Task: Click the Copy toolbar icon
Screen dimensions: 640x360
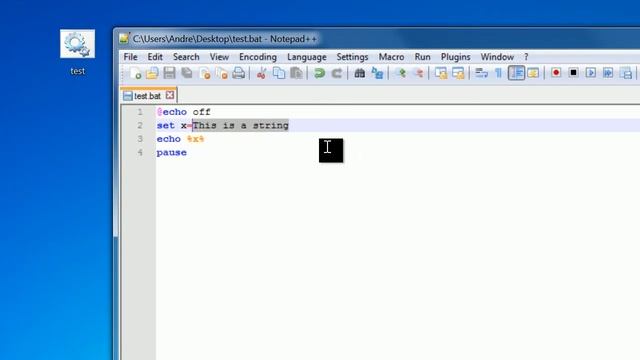Action: click(279, 73)
